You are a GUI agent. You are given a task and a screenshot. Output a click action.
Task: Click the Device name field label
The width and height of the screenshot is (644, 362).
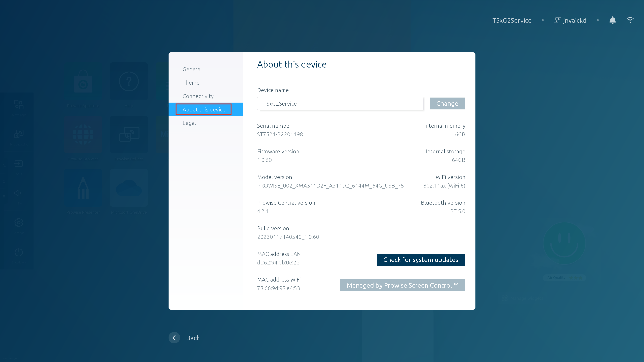[273, 90]
